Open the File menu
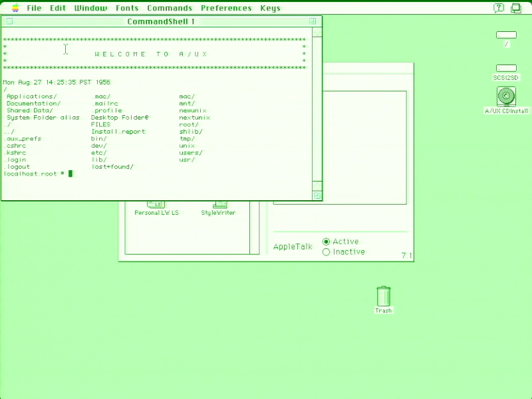This screenshot has width=532, height=399. (x=34, y=8)
